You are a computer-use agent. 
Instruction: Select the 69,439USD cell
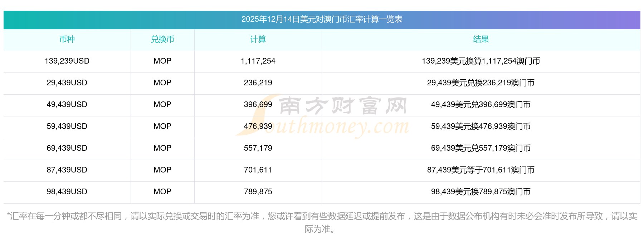point(67,148)
